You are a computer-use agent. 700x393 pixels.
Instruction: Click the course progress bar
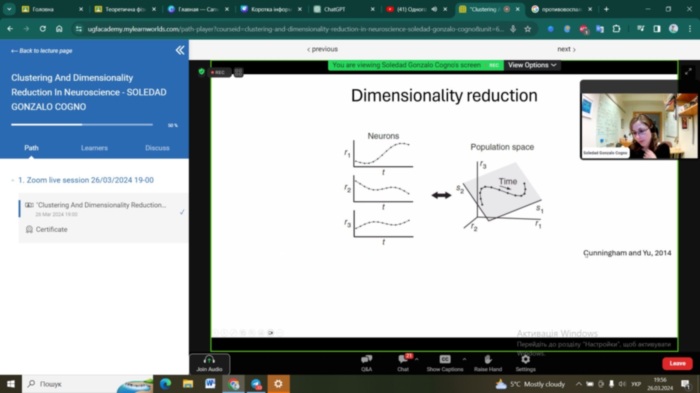(x=82, y=125)
